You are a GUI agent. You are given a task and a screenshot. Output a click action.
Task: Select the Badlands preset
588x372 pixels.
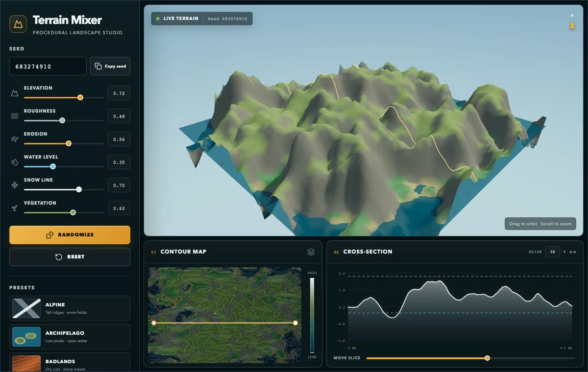point(70,362)
